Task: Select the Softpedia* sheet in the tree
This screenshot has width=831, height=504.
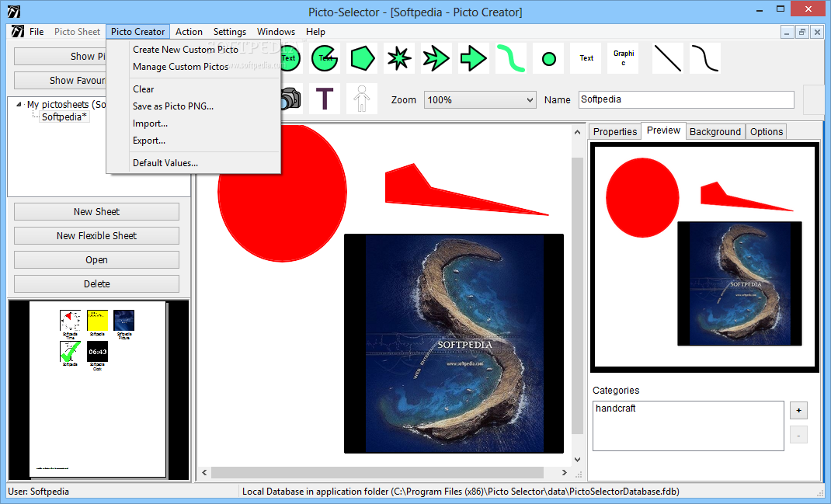Action: pyautogui.click(x=64, y=116)
